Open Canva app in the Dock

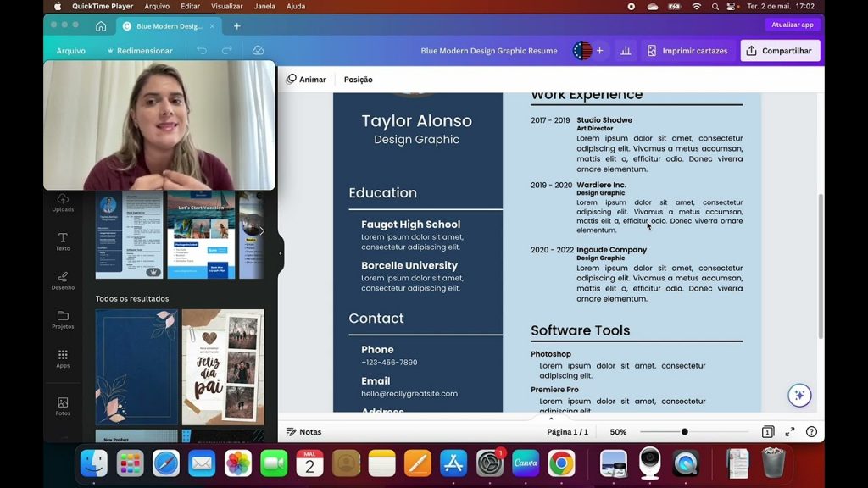(526, 463)
